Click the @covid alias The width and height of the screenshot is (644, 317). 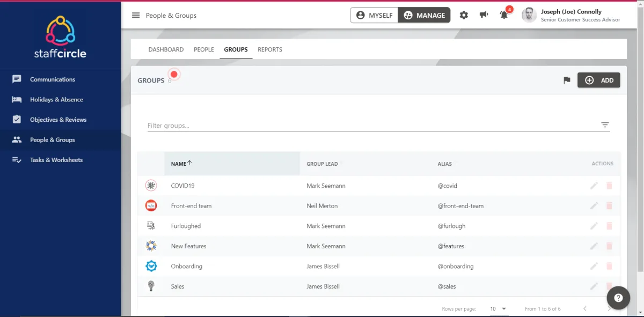click(x=447, y=186)
